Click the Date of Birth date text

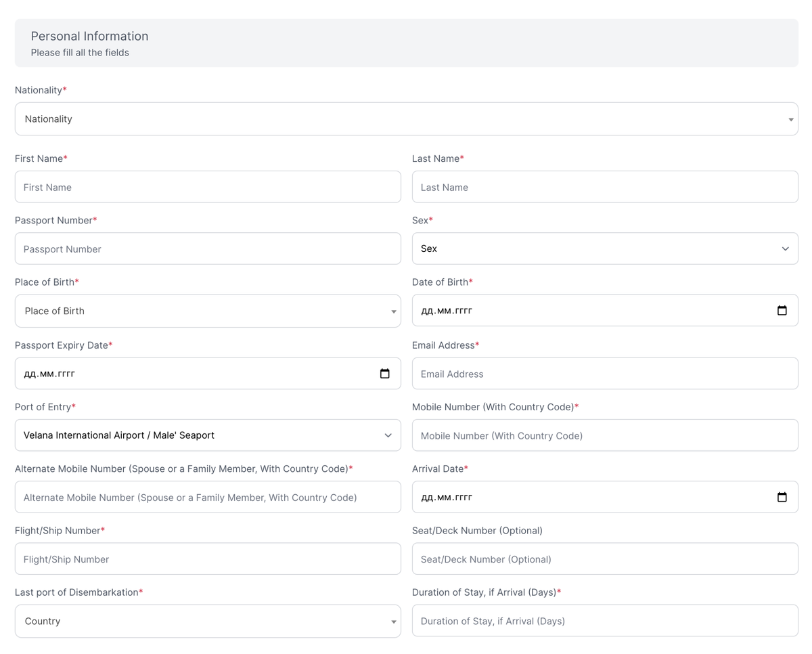click(447, 311)
